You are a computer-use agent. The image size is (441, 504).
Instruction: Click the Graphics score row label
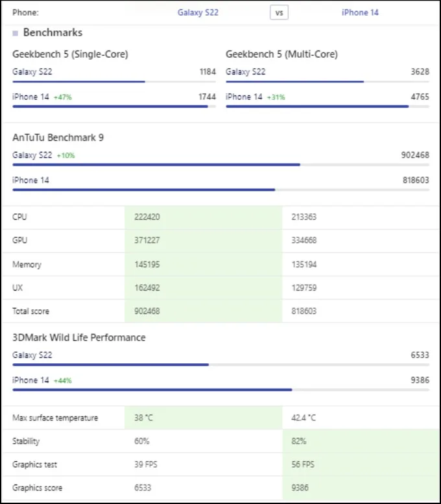pyautogui.click(x=37, y=488)
